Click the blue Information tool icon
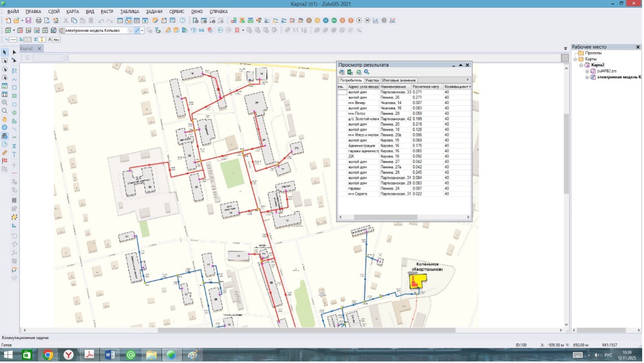Viewport: 644px width, 363px height. [5, 127]
